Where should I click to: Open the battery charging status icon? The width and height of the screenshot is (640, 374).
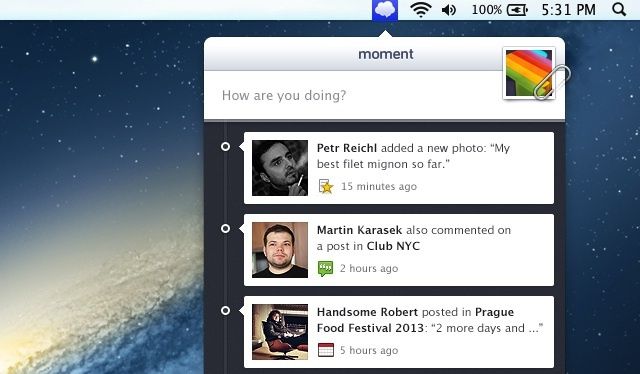517,10
